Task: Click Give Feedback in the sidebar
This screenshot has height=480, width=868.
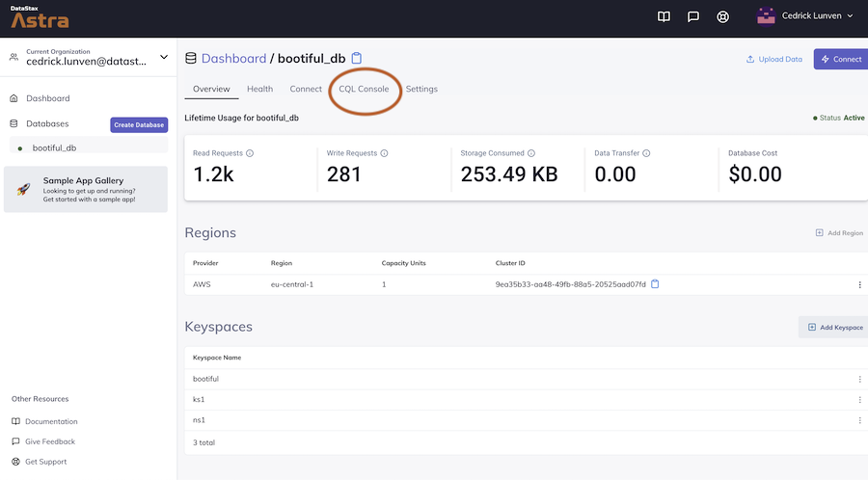Action: tap(50, 441)
